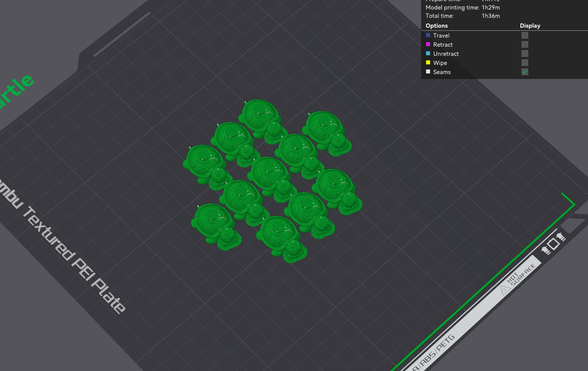The image size is (588, 371).
Task: Click the cyan Unretract color swatch
Action: tap(428, 54)
